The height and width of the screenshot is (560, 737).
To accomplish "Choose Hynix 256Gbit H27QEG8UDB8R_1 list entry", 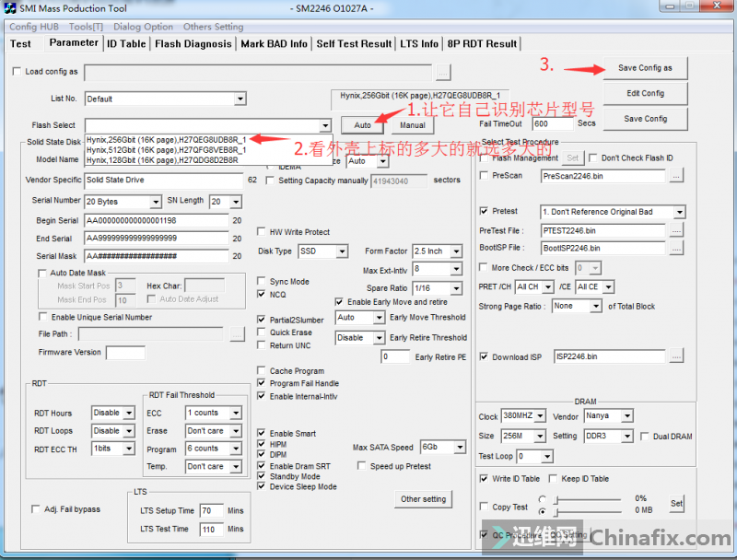I will pos(209,139).
